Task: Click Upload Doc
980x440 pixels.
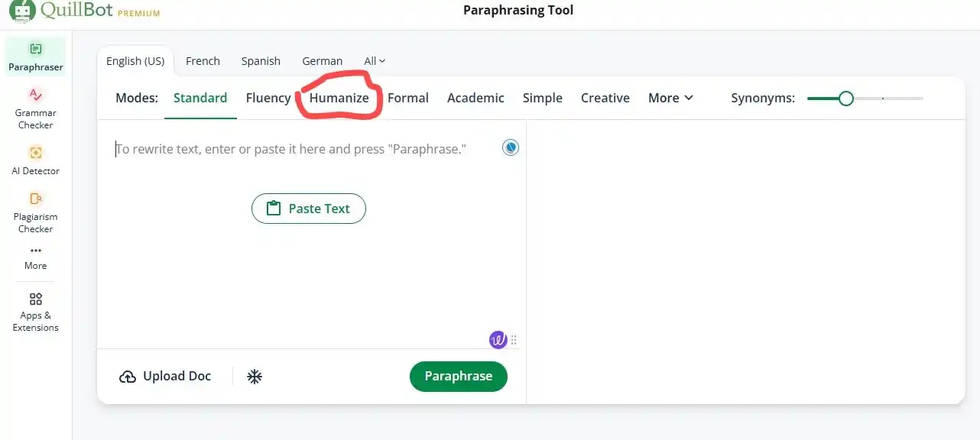Action: coord(165,376)
